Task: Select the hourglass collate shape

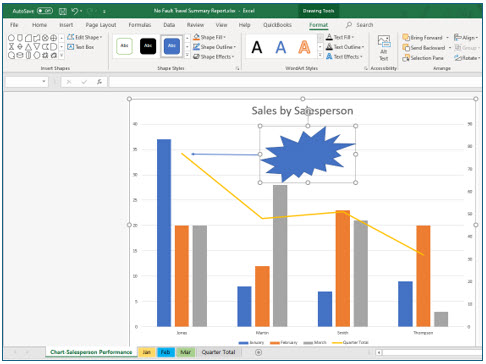Action: [11, 47]
